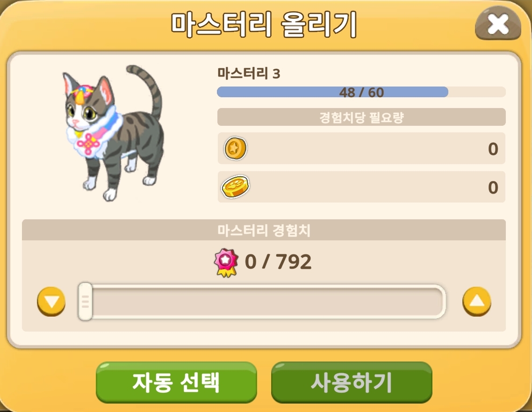Click the star coin cost value row
The height and width of the screenshot is (412, 532).
coord(361,148)
